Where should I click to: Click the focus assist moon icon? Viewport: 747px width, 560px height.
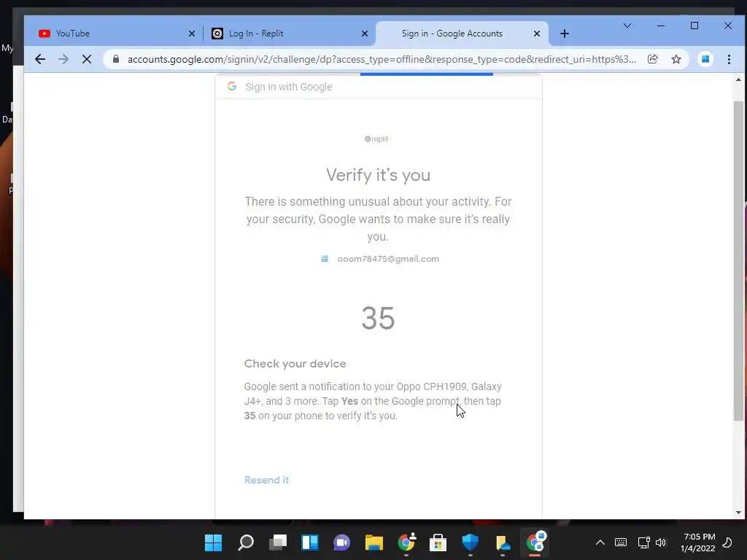coord(727,542)
